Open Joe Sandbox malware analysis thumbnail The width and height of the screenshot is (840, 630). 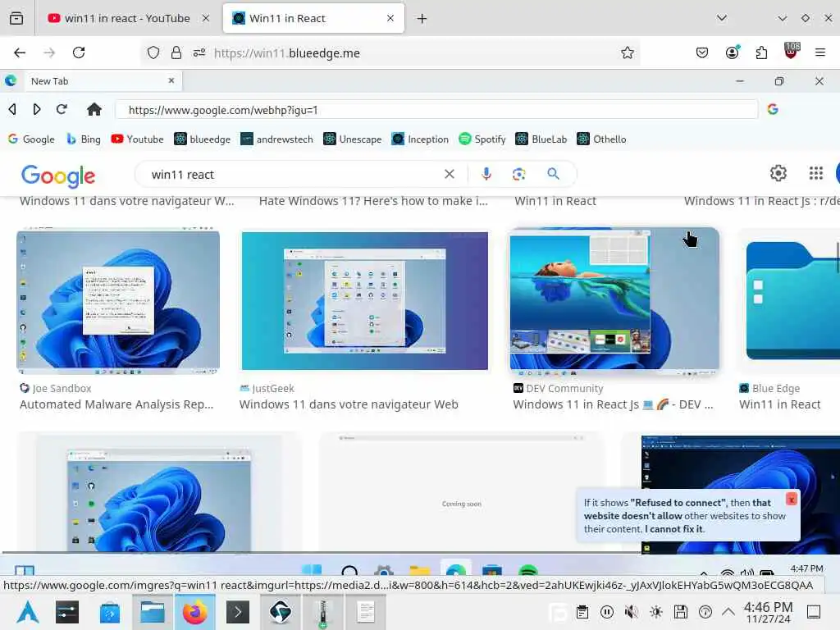pyautogui.click(x=118, y=301)
